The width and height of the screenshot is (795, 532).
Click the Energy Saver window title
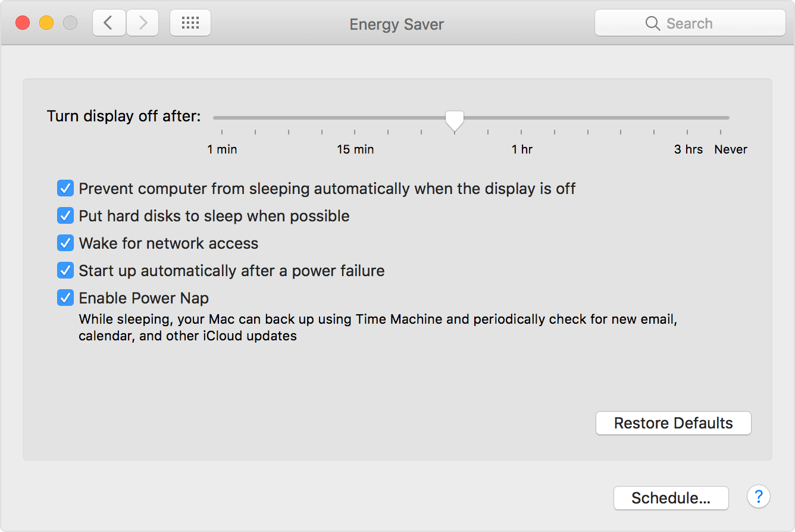pyautogui.click(x=397, y=24)
